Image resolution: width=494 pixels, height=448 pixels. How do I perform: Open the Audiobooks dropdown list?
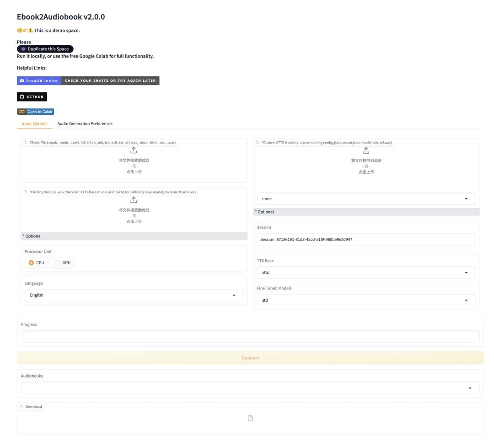coord(250,388)
